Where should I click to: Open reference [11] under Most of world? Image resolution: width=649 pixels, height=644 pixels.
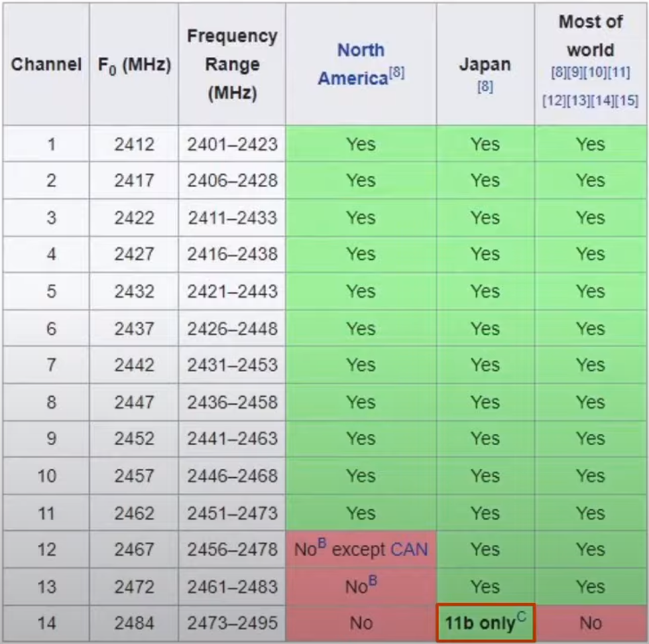point(619,73)
